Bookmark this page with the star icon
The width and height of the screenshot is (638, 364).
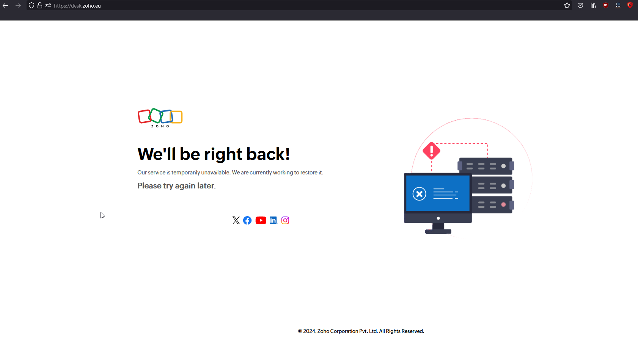(567, 5)
